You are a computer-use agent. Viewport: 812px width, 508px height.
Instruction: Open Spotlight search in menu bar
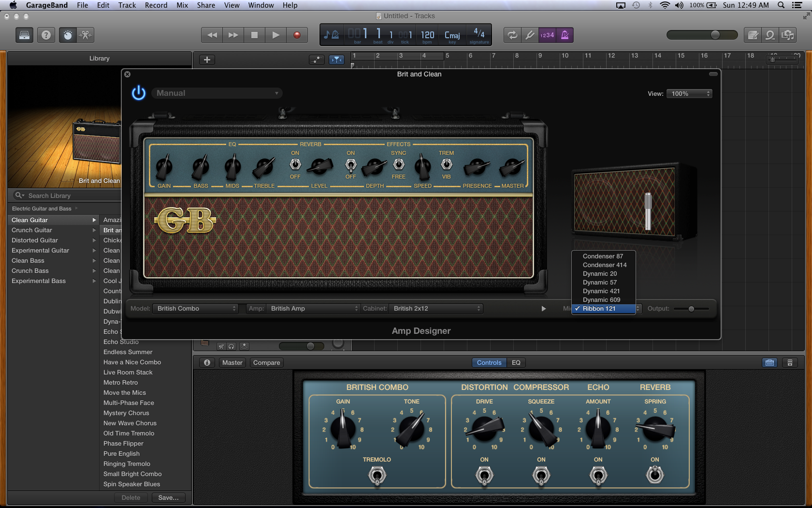tap(781, 5)
